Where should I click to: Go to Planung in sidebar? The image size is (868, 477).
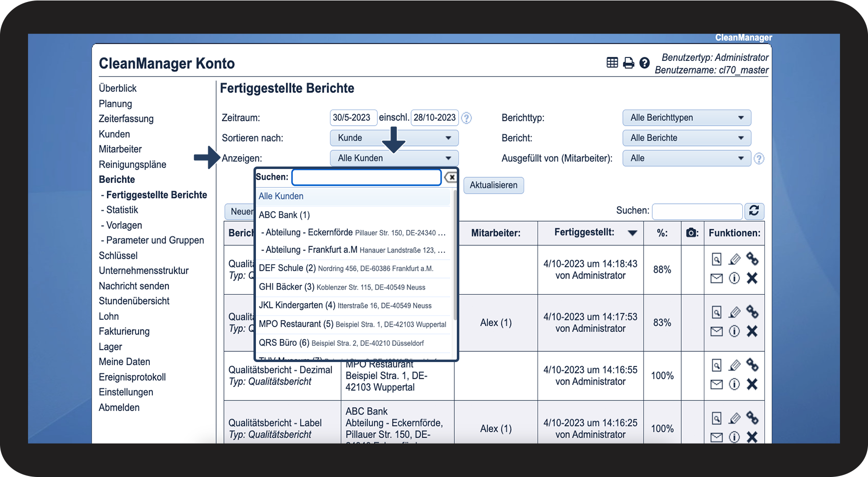115,104
